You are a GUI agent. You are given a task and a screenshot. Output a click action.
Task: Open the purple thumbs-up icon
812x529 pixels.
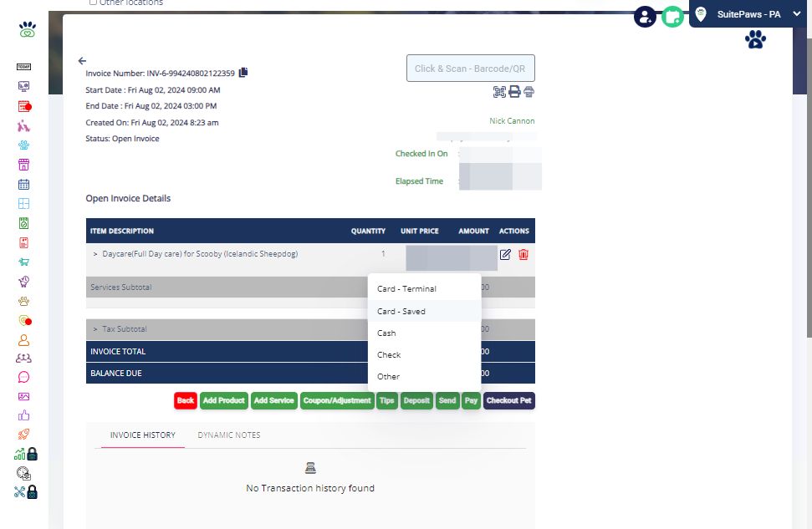click(x=23, y=415)
